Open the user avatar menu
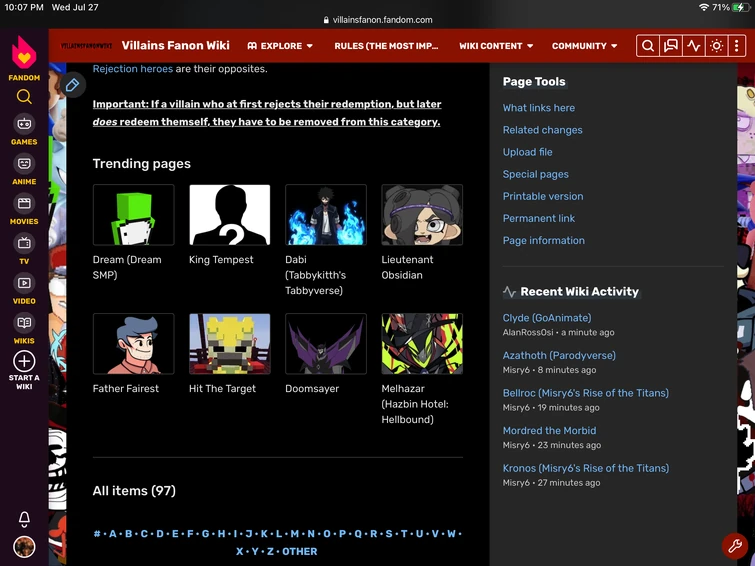Viewport: 755px width, 566px height. pyautogui.click(x=24, y=547)
